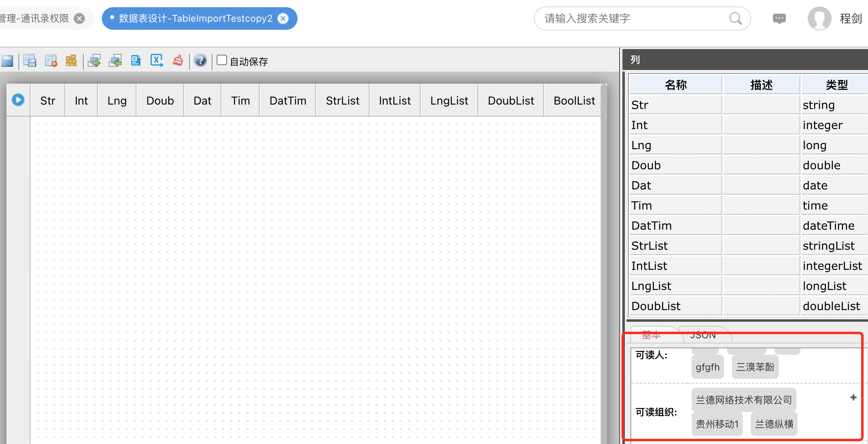The width and height of the screenshot is (868, 444).
Task: Click the table-with-floppy save icon
Action: coord(30,61)
